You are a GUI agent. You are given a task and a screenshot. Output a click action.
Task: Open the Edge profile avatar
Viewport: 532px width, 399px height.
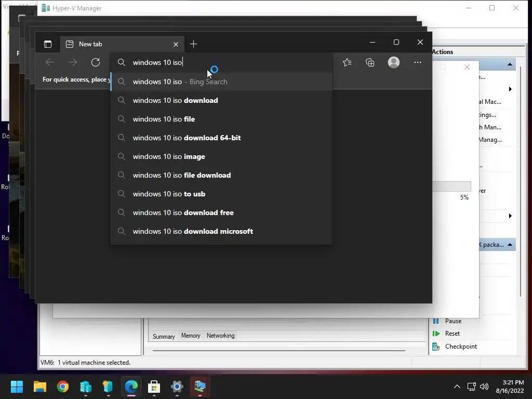point(394,62)
